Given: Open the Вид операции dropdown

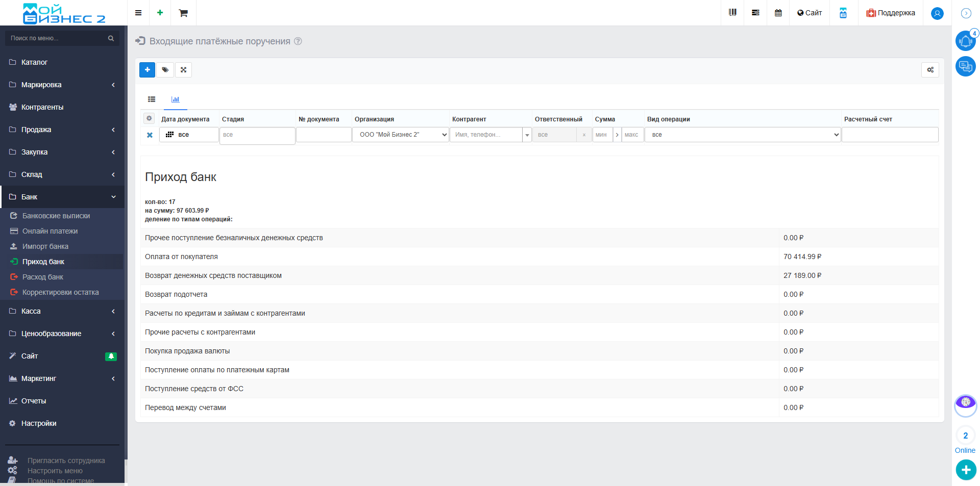Looking at the screenshot, I should (743, 135).
